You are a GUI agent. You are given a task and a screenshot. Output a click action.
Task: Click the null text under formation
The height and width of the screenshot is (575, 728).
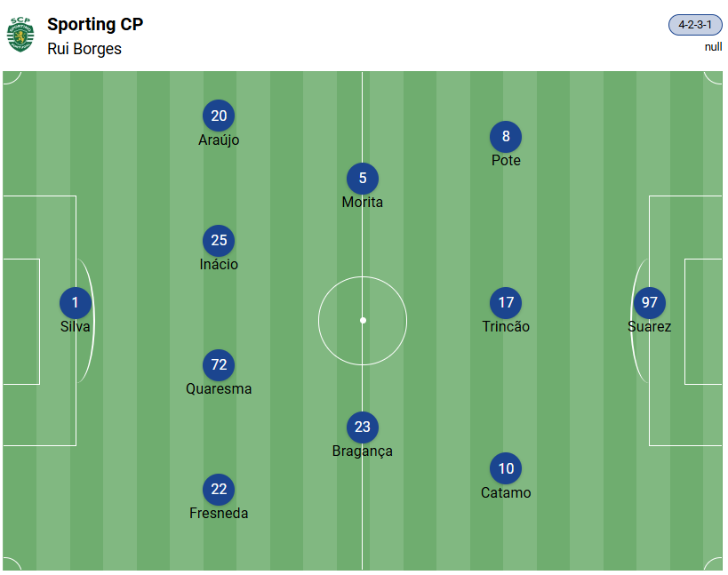(713, 46)
